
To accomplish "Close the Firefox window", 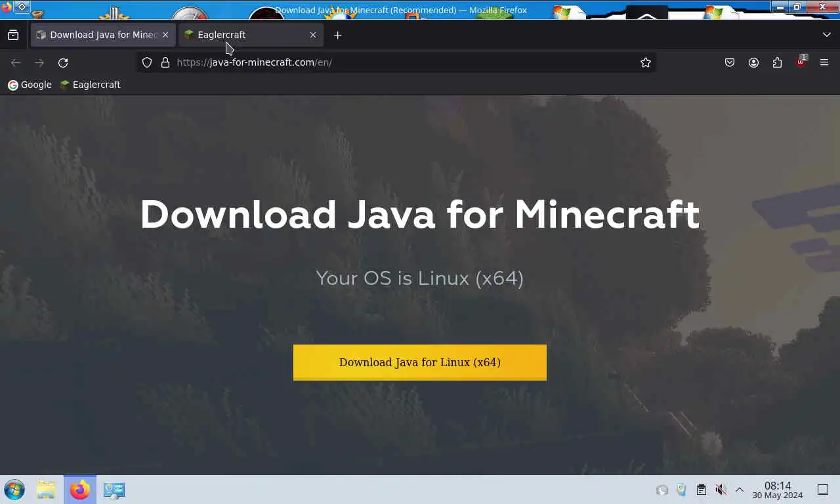I will point(822,7).
